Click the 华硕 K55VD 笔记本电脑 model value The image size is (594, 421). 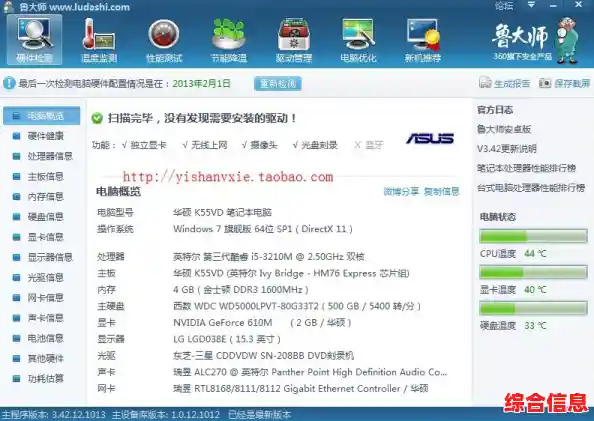222,213
